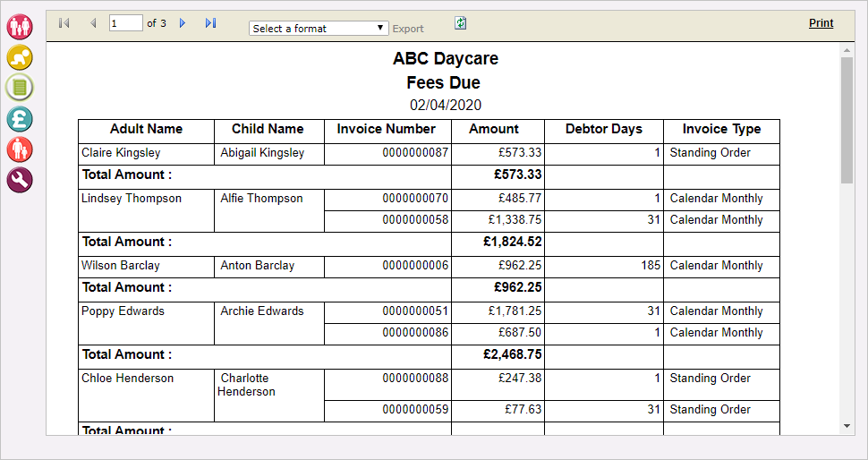Click the bold total £2,468.75

513,354
